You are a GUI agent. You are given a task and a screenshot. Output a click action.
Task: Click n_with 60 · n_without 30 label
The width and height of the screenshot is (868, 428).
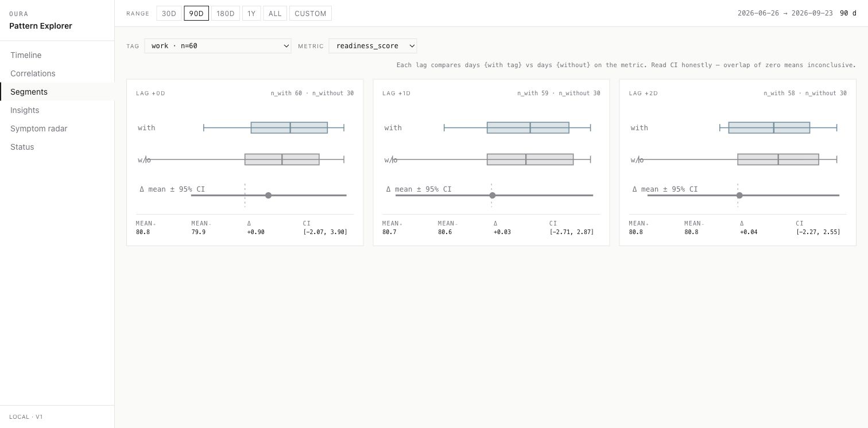(x=312, y=93)
